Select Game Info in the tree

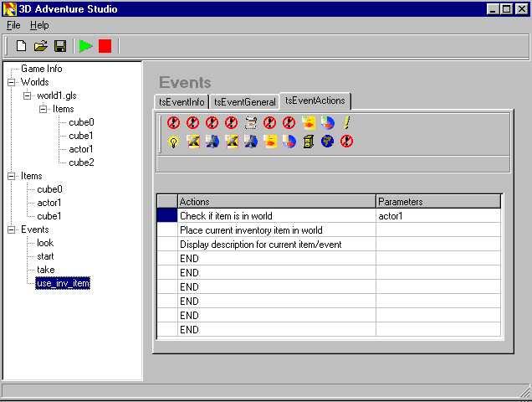(x=41, y=69)
